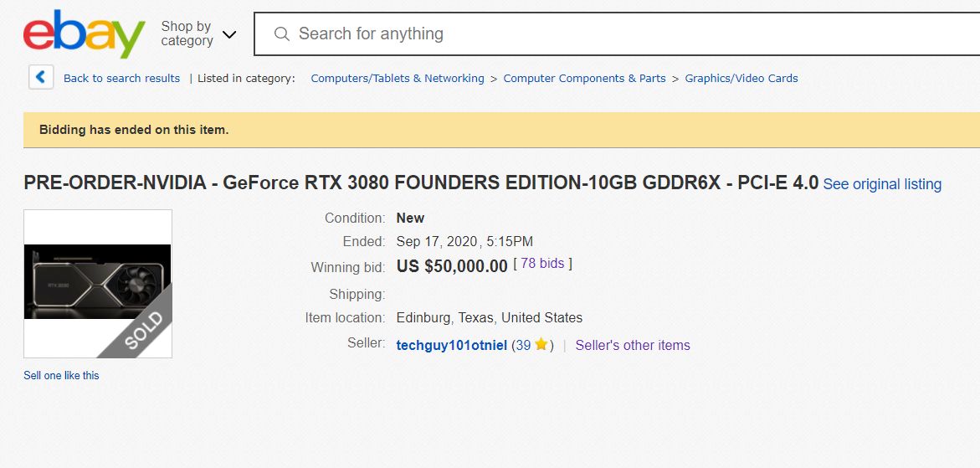The height and width of the screenshot is (468, 980).
Task: Click the eBay logo
Action: (x=84, y=33)
